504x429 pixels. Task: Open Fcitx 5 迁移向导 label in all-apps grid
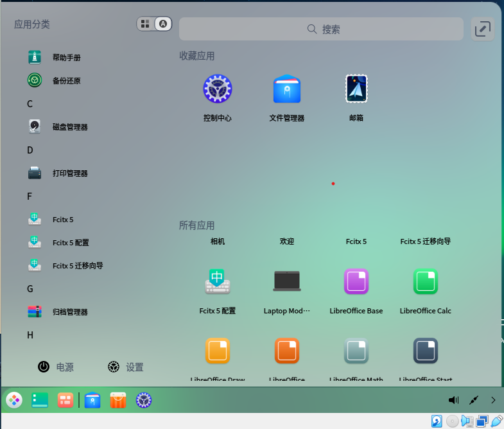[425, 241]
